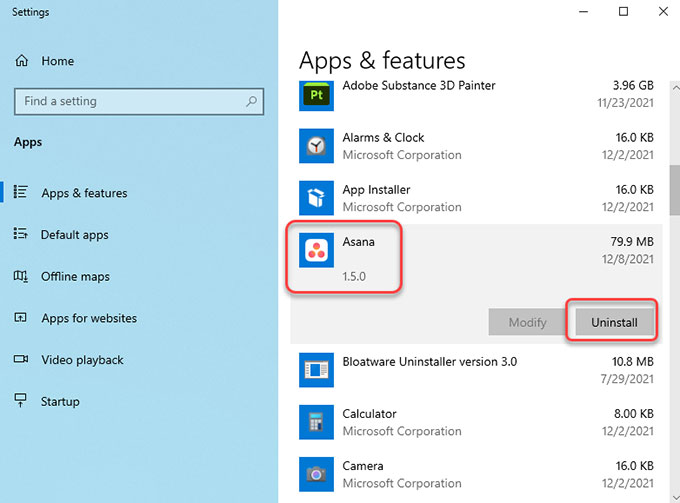
Task: Click Asana version number 1.5.0
Action: (354, 276)
